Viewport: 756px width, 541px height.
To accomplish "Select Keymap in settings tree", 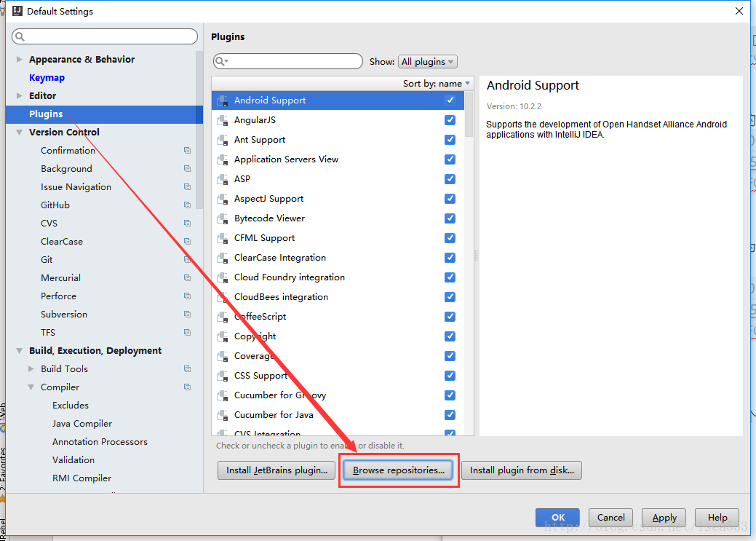I will point(47,78).
